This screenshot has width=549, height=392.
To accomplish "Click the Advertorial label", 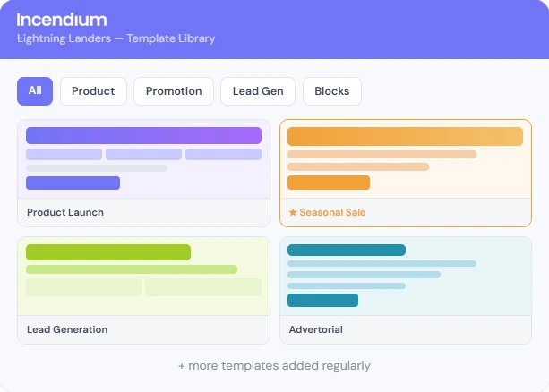I will [x=316, y=329].
